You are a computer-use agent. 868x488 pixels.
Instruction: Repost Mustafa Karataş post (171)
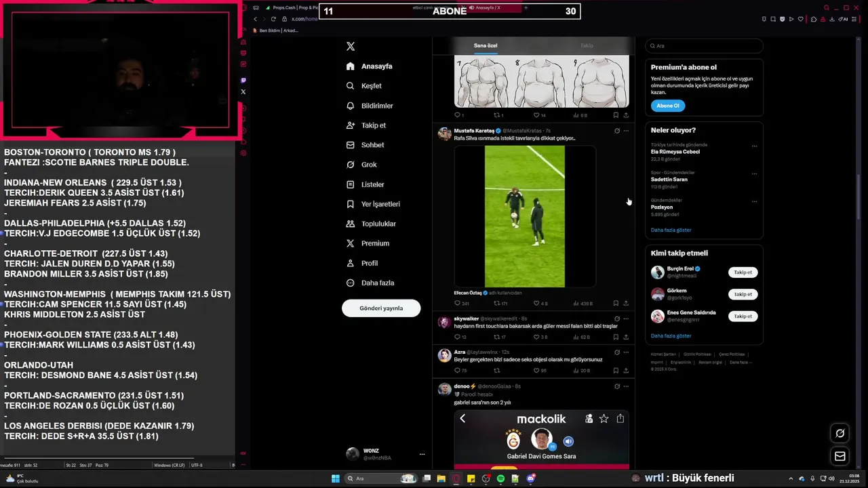[500, 304]
